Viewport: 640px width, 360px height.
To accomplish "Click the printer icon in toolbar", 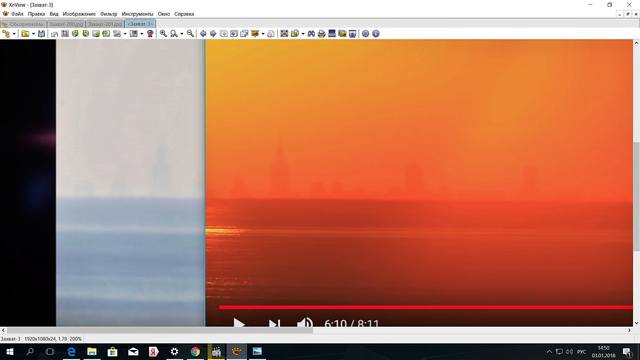I will pyautogui.click(x=322, y=34).
